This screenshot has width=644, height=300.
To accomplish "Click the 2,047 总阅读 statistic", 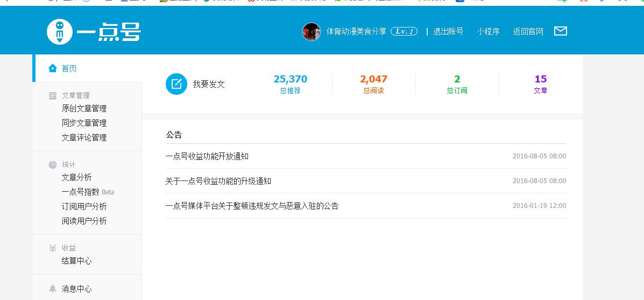I will (374, 84).
